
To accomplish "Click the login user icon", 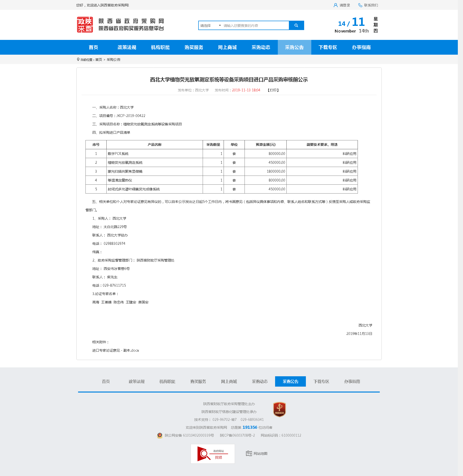I will coord(335,5).
